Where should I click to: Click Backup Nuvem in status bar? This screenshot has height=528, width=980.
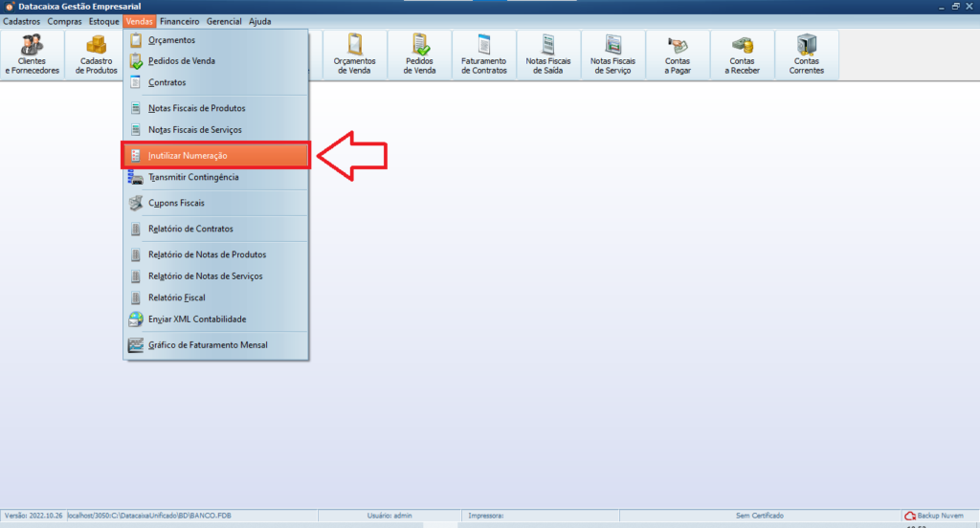[x=933, y=516]
